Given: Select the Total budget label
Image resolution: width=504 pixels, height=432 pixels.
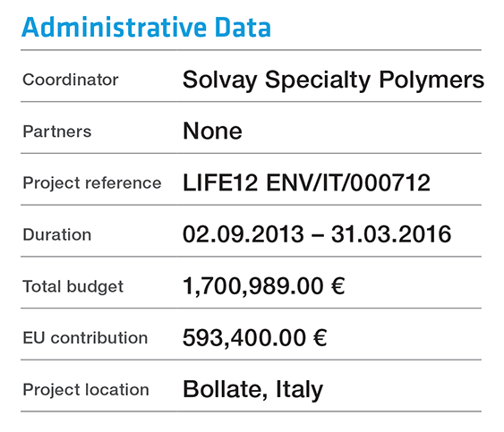Looking at the screenshot, I should click(73, 286).
